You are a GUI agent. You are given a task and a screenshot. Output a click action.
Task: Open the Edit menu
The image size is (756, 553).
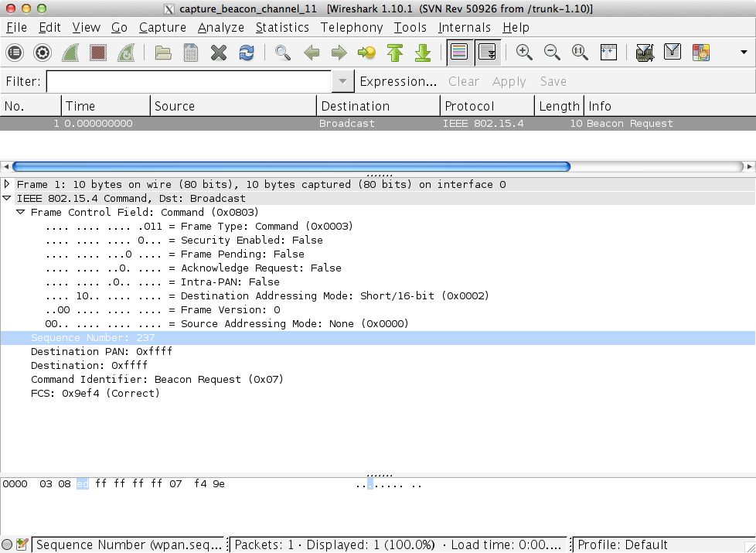pos(49,28)
